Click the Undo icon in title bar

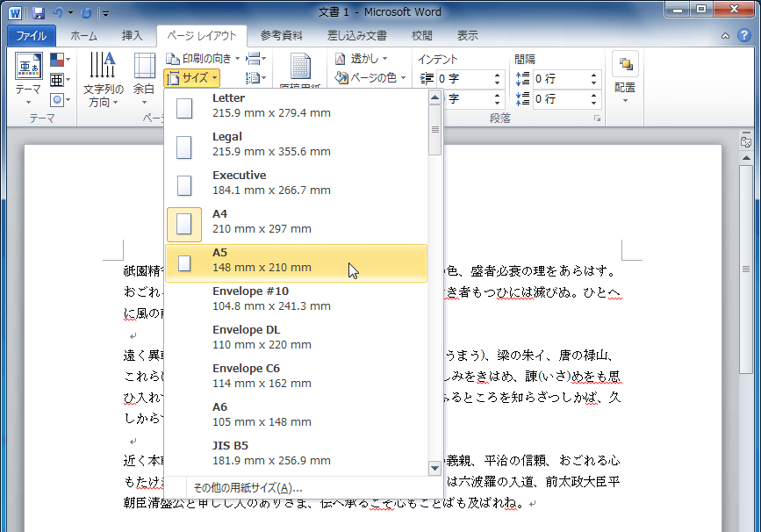pos(59,13)
